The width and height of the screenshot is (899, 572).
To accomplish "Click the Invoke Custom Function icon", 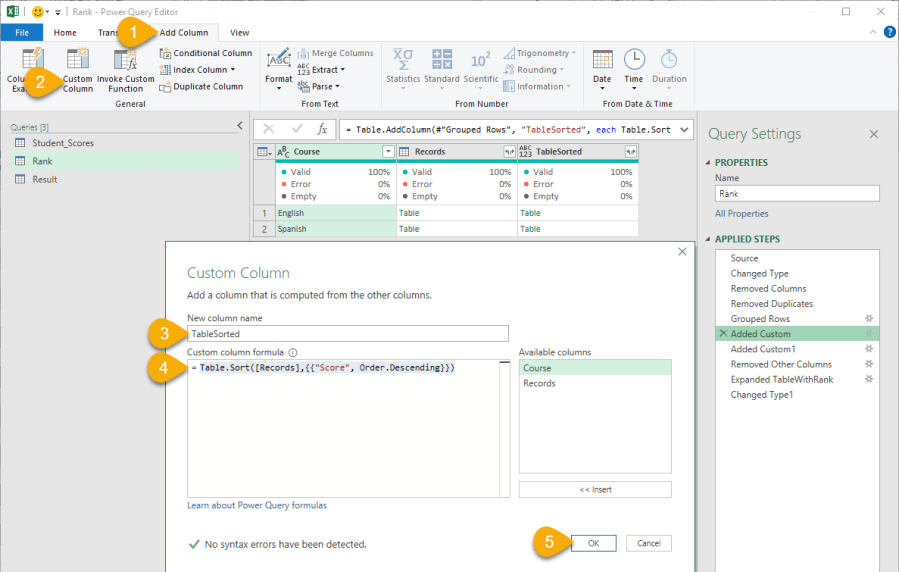I will 125,60.
